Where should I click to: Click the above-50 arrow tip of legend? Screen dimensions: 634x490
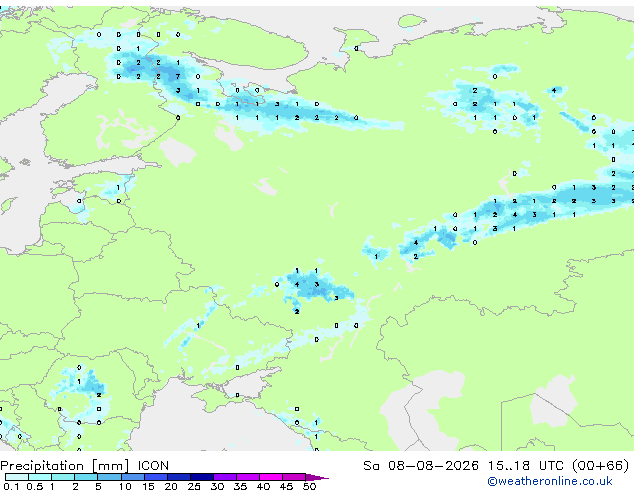(x=317, y=477)
